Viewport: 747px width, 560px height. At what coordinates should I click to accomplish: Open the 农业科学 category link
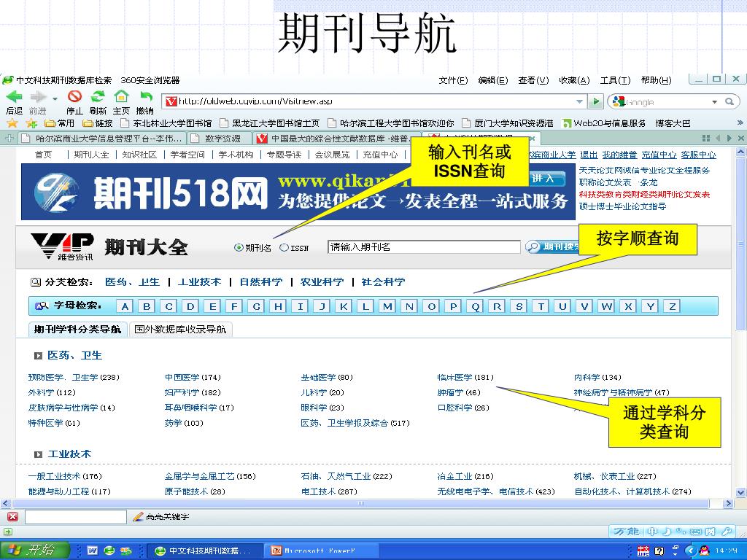322,282
